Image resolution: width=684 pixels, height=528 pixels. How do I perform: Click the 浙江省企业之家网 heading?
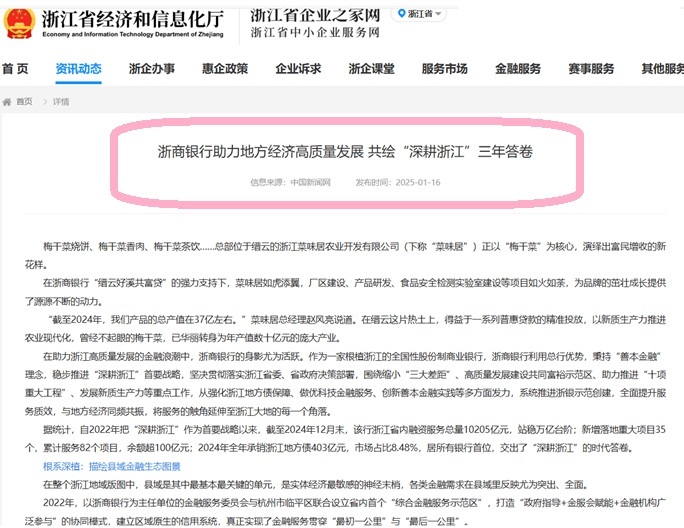pos(315,14)
